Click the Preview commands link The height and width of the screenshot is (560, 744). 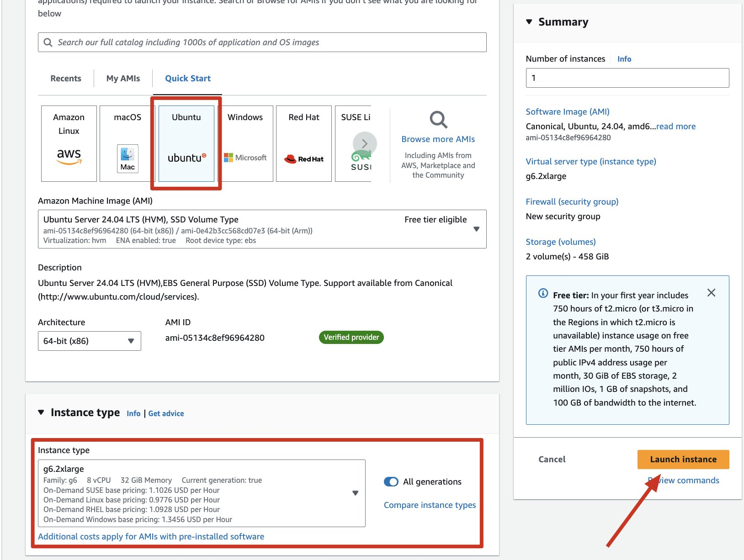click(684, 481)
